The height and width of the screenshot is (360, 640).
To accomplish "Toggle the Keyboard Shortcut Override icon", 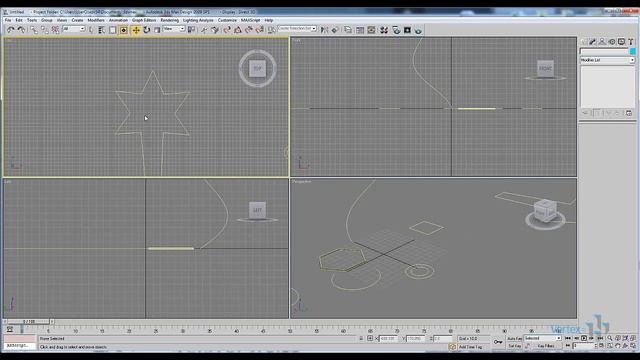I will coord(215,30).
